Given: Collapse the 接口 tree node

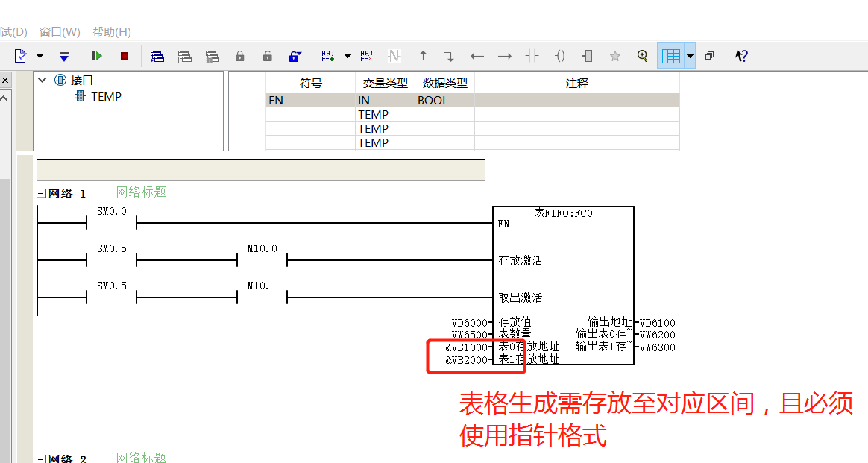Looking at the screenshot, I should click(x=42, y=81).
